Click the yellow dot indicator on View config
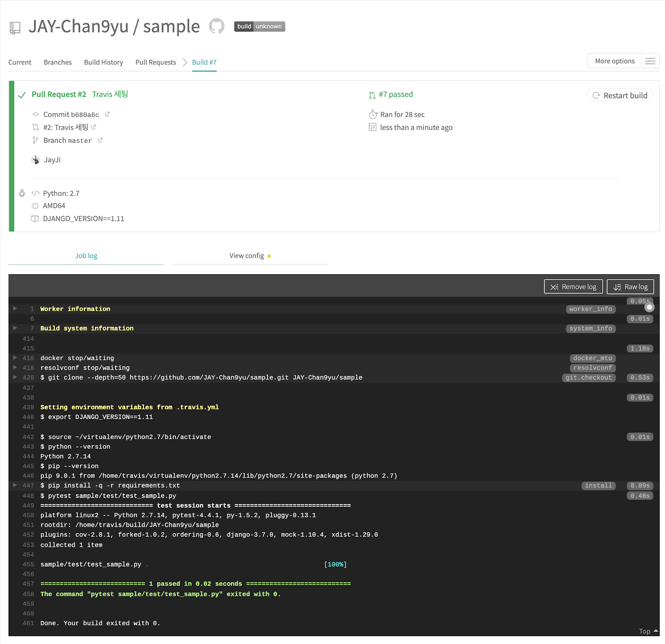 tap(269, 256)
